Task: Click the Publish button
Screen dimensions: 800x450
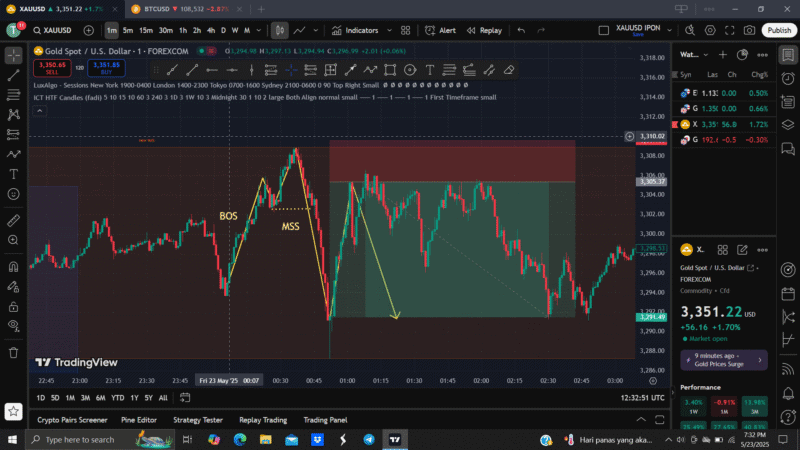Action: pos(778,30)
